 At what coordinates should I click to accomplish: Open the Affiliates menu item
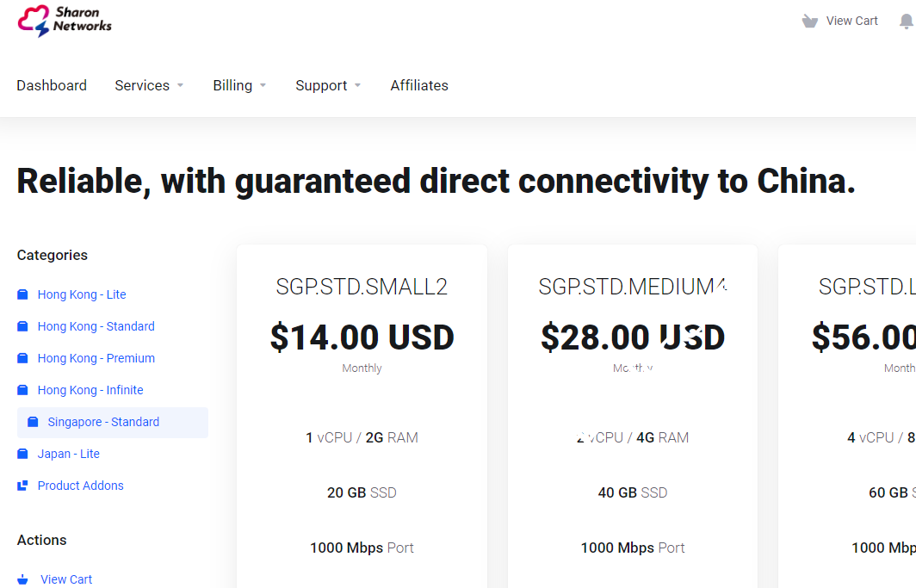coord(419,85)
